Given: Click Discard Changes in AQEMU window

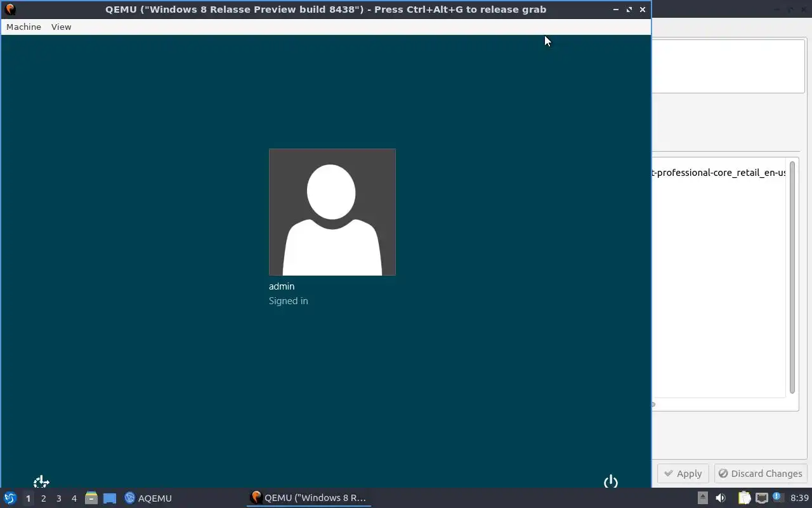Looking at the screenshot, I should [x=761, y=474].
